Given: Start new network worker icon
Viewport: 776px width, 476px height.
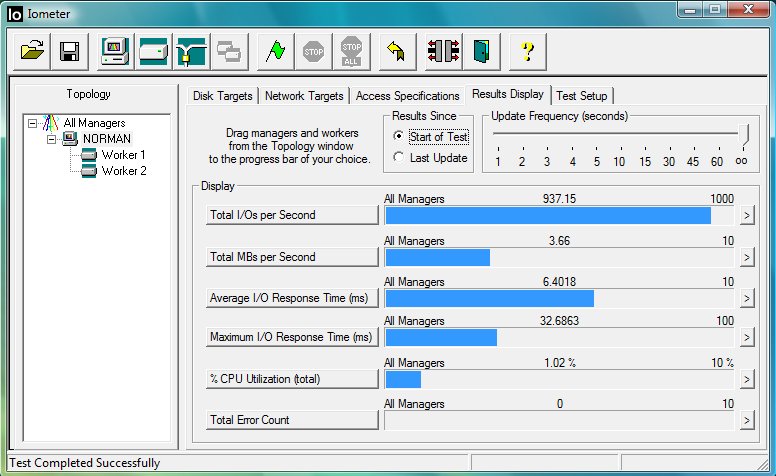Looking at the screenshot, I should [192, 51].
